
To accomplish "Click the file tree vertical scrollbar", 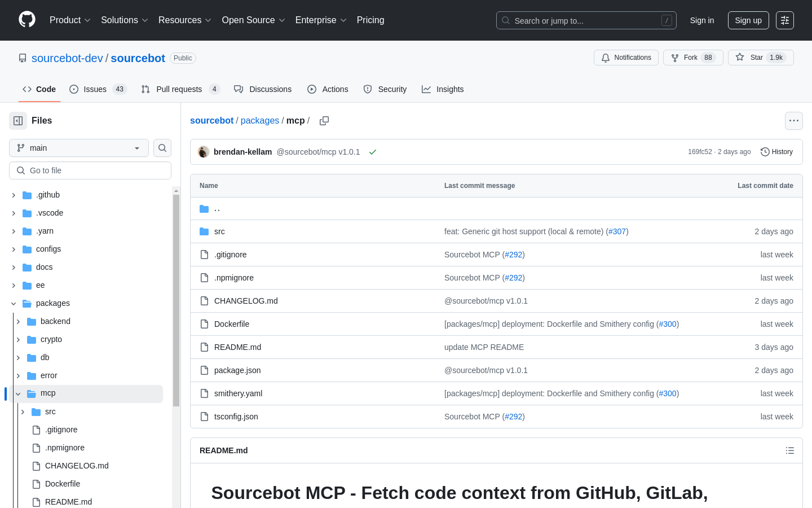I will (x=176, y=300).
